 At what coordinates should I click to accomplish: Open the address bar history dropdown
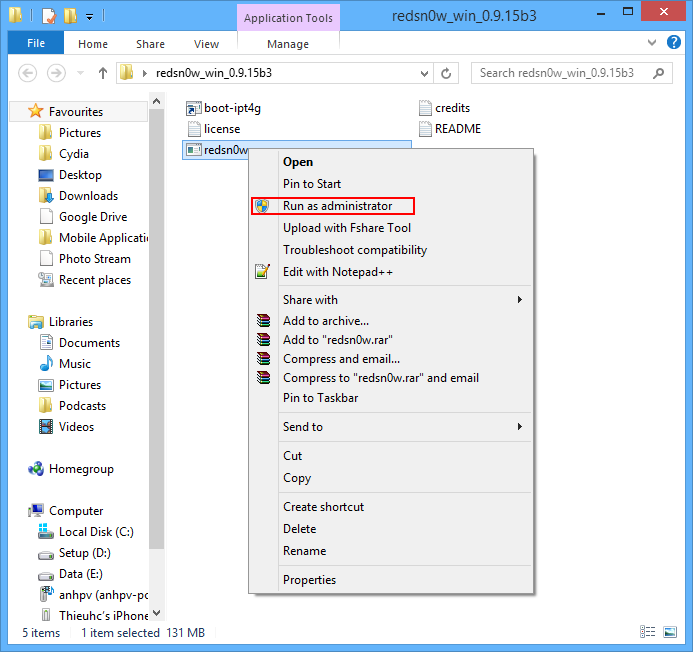pos(424,73)
